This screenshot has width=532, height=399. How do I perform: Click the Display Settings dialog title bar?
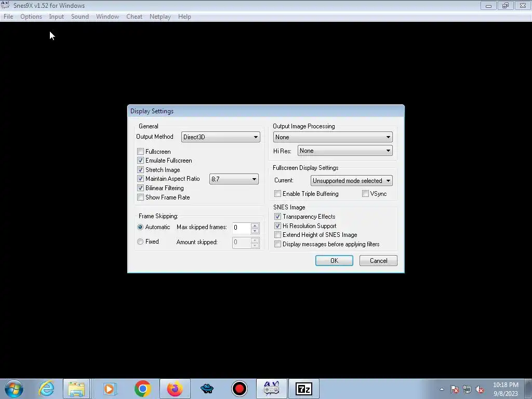pyautogui.click(x=265, y=111)
